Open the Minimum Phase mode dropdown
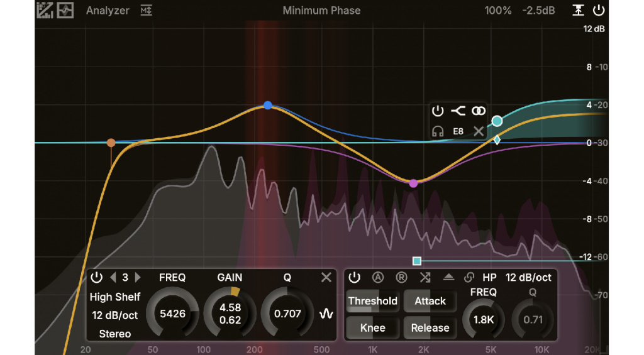This screenshot has width=644, height=355. point(321,11)
